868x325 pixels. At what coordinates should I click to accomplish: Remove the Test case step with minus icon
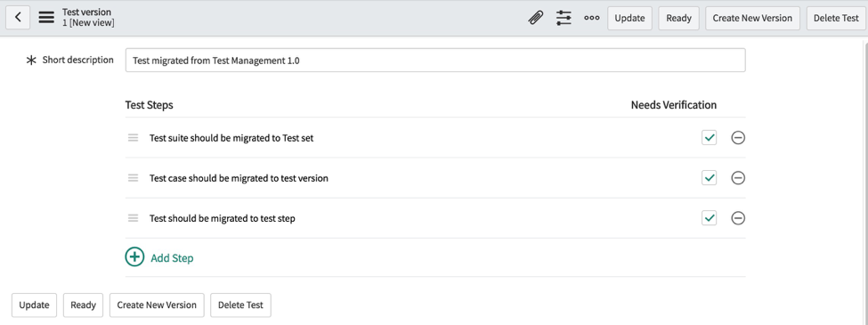point(738,178)
